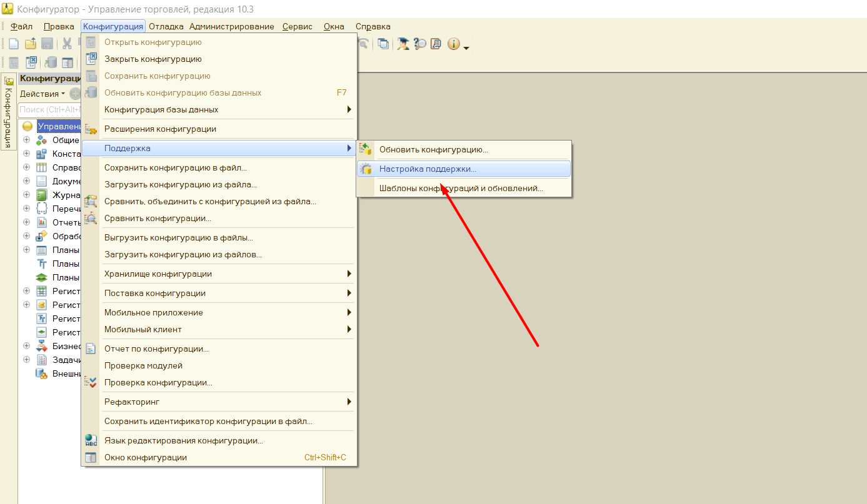867x504 pixels.
Task: Select Сохранить конфигурацию в файл
Action: click(219, 168)
